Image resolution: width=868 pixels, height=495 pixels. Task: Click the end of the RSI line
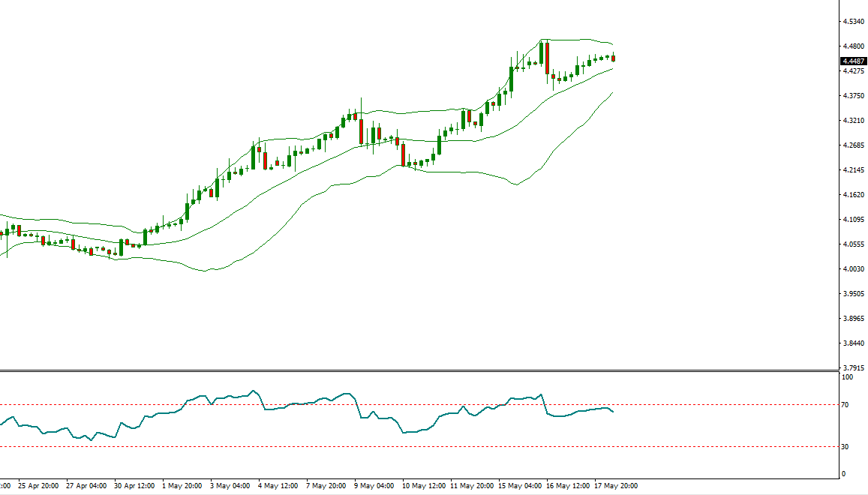tap(613, 411)
